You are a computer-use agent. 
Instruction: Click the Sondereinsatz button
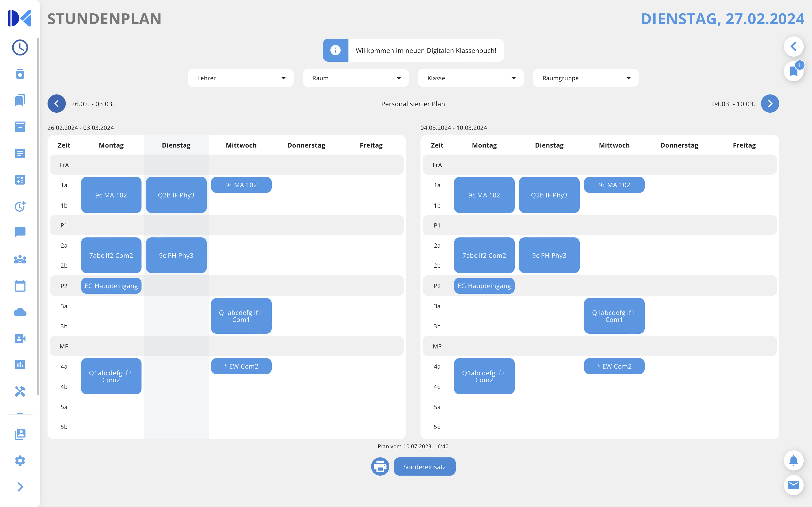(x=425, y=467)
